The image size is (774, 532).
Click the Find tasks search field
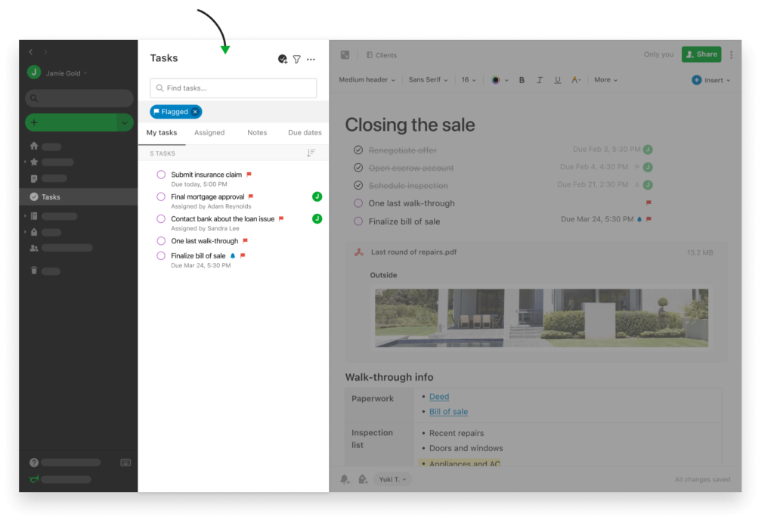click(233, 88)
